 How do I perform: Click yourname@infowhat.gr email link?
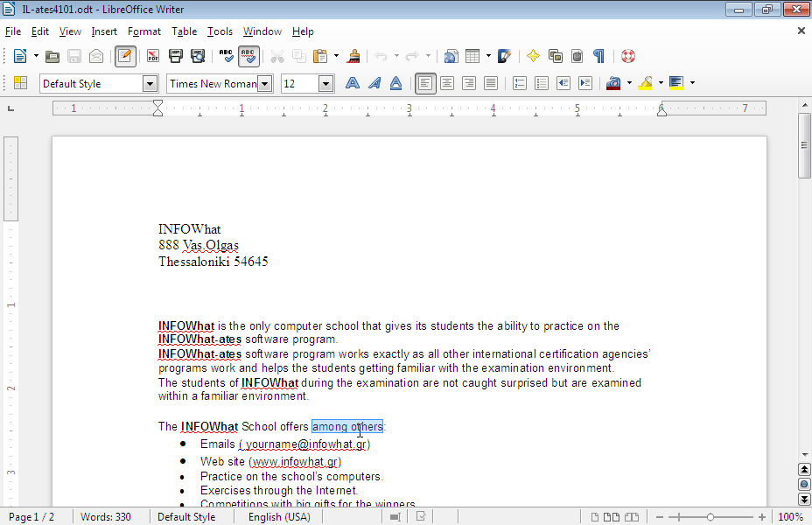306,444
